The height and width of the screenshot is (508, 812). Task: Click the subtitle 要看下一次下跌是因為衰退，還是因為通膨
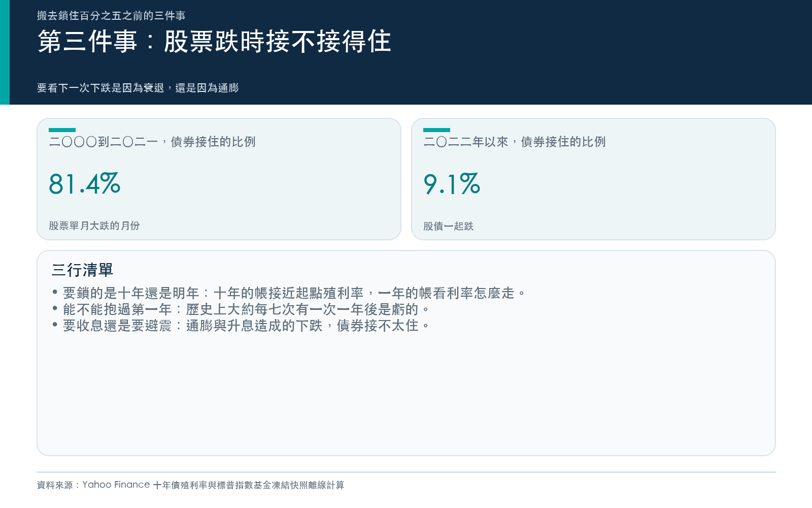coord(138,88)
